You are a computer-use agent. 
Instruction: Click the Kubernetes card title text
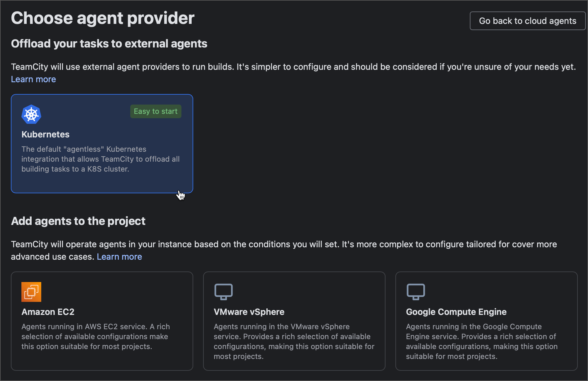click(45, 134)
